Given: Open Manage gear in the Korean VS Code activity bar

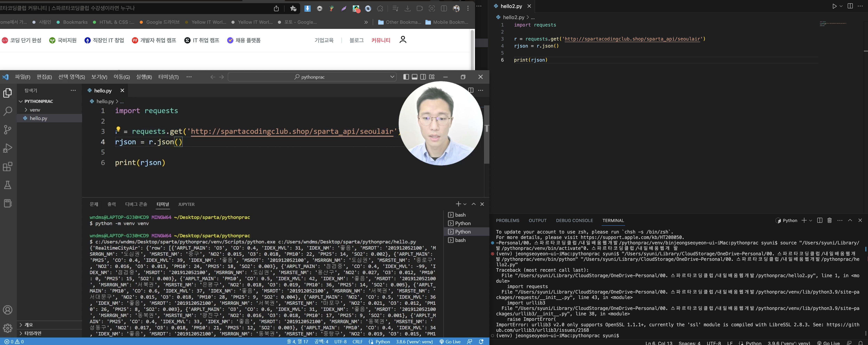Looking at the screenshot, I should [x=7, y=328].
